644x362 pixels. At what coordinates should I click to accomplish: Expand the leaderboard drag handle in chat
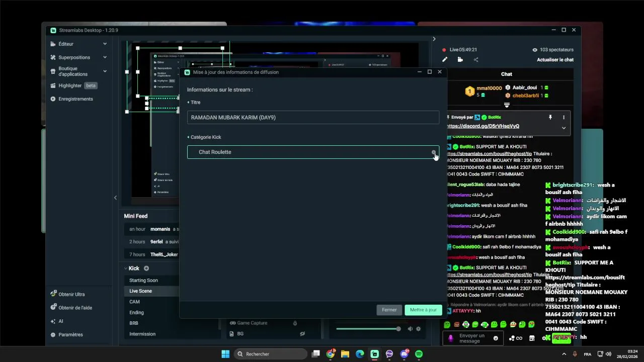(x=507, y=105)
